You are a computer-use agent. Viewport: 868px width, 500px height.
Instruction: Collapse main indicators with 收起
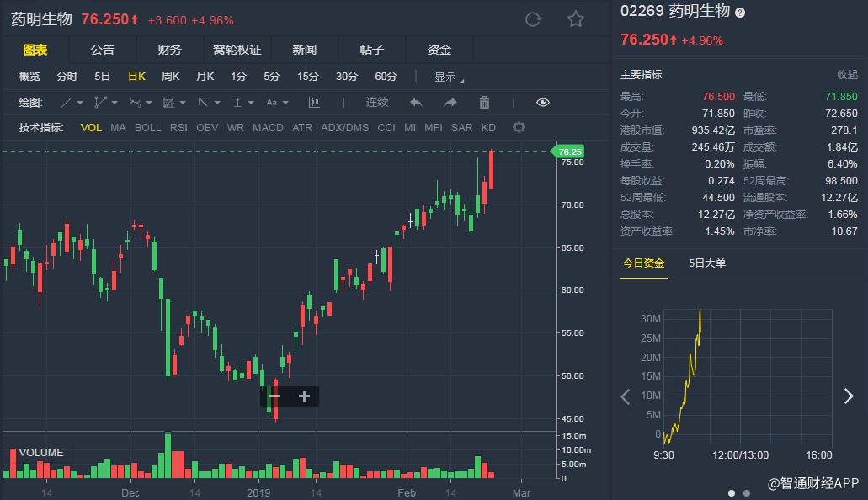[x=847, y=75]
